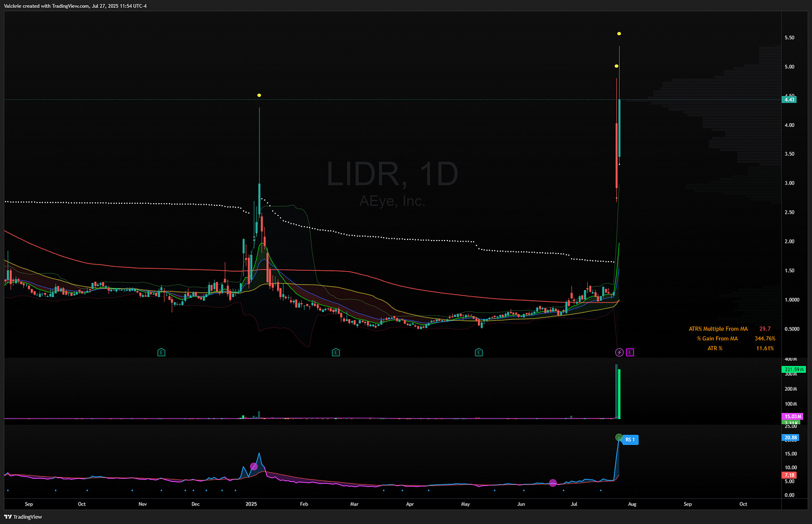
Task: Click the Aug label on time axis
Action: (632, 504)
